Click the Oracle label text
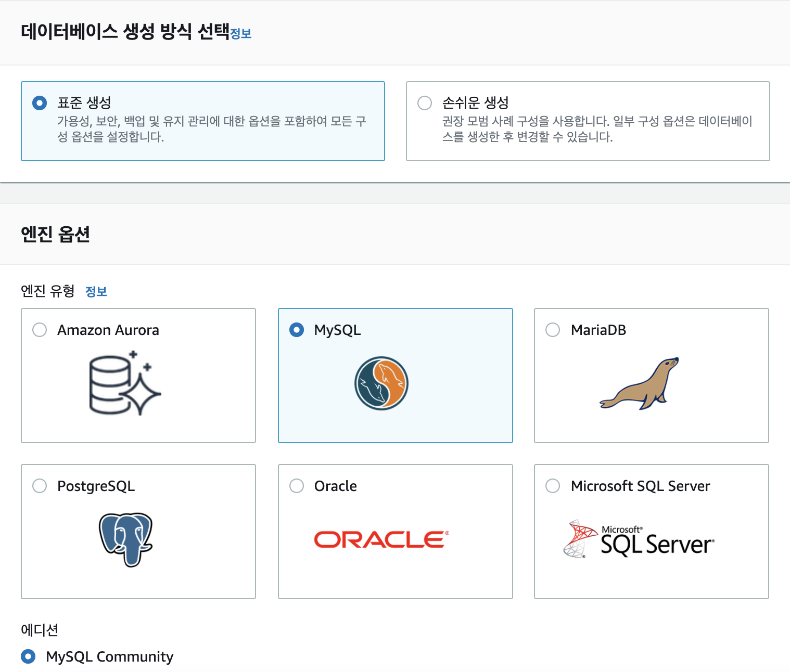 pyautogui.click(x=336, y=486)
